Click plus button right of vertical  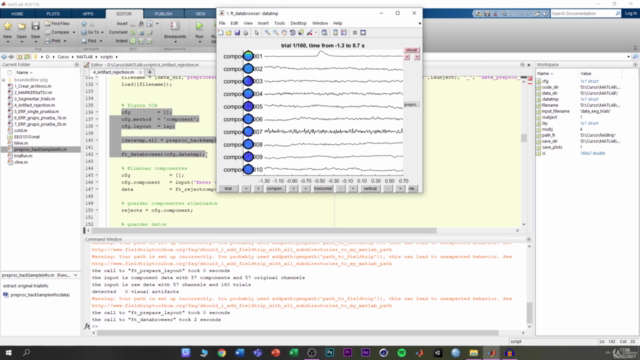[x=400, y=189]
